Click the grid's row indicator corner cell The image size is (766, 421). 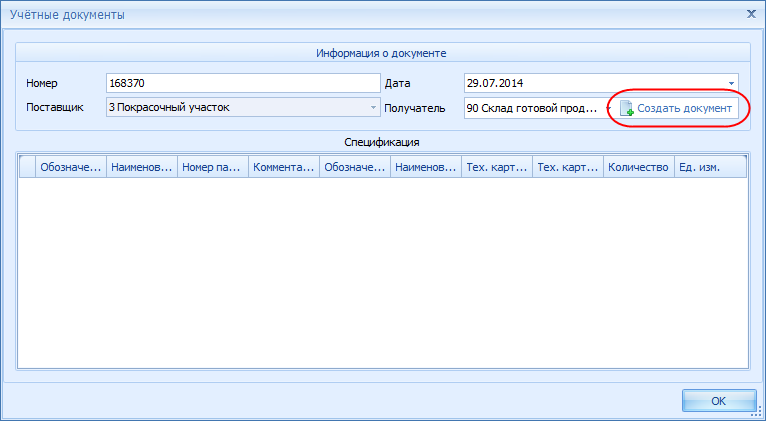(x=27, y=168)
